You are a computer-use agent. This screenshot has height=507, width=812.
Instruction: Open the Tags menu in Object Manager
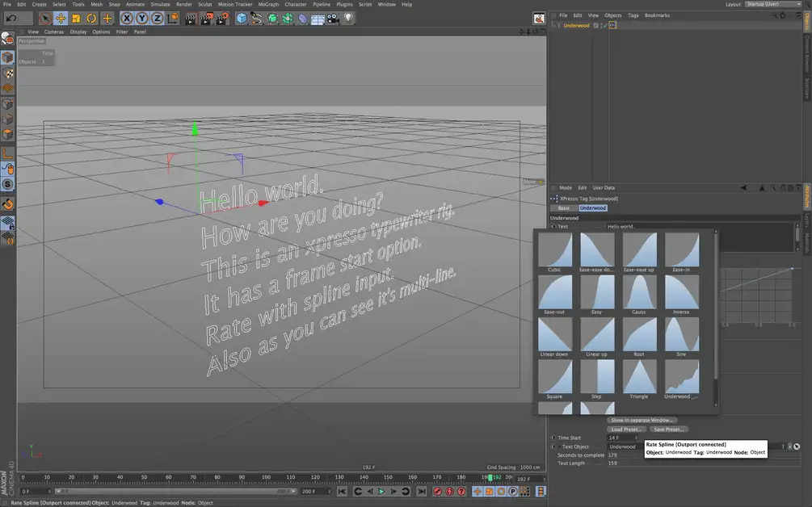(x=633, y=15)
